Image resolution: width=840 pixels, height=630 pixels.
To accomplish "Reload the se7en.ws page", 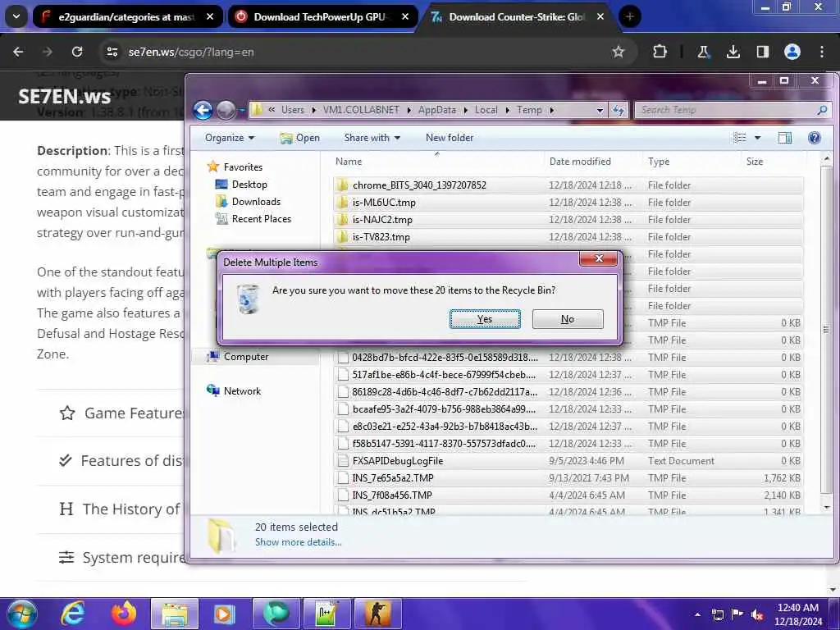I will pyautogui.click(x=77, y=52).
